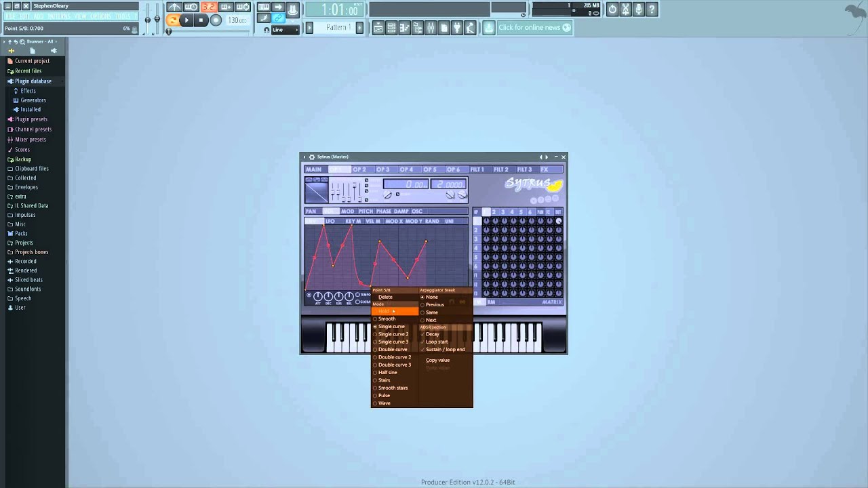Toggle the 3.2 countdown before recording
This screenshot has width=868, height=488.
(x=208, y=7)
